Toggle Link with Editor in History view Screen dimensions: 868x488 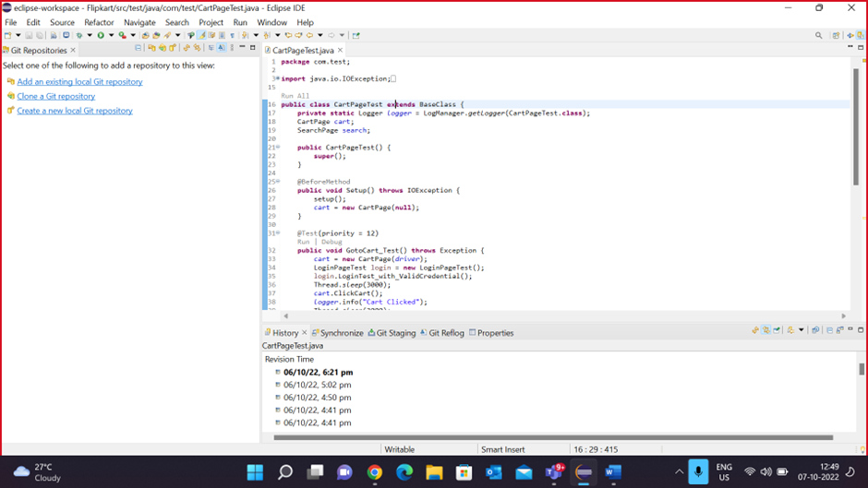click(766, 330)
